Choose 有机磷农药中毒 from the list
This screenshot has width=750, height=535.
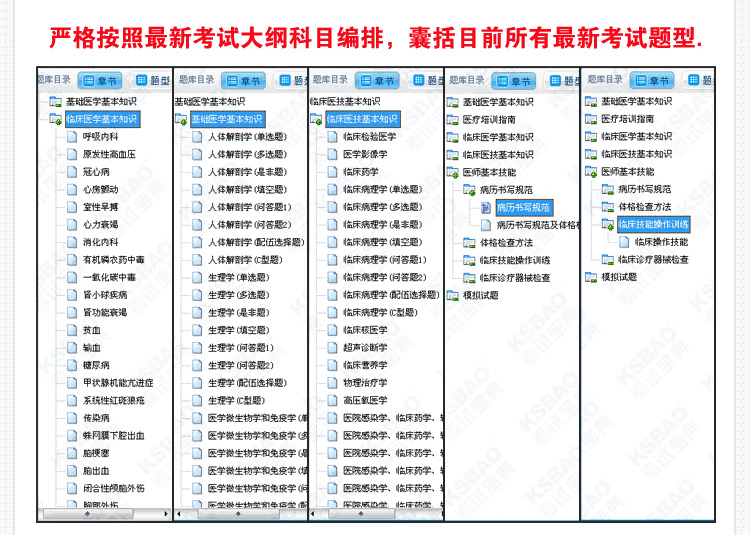(x=113, y=260)
